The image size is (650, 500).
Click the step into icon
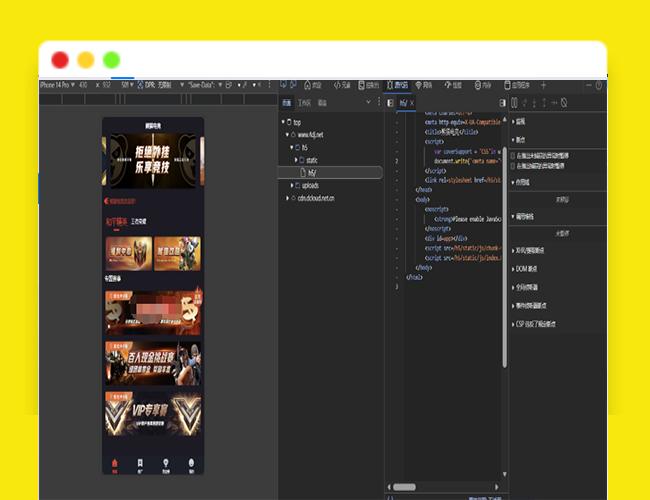[x=534, y=103]
